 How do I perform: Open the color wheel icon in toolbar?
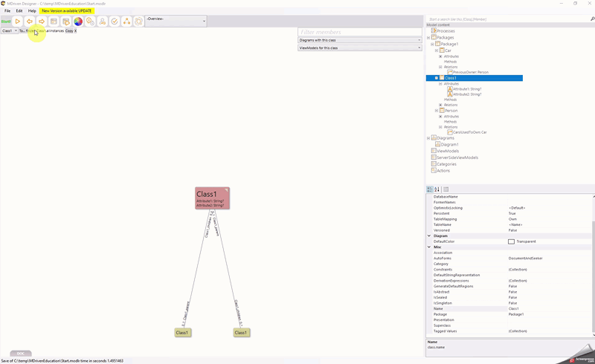pos(78,22)
